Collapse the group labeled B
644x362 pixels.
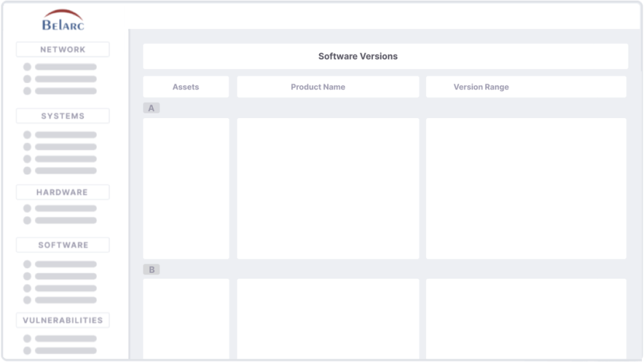click(152, 269)
